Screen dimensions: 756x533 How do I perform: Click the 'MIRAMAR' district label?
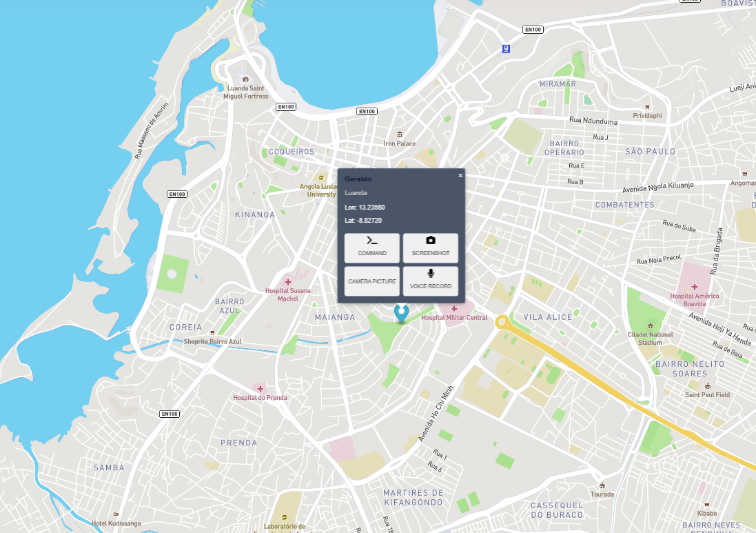558,84
